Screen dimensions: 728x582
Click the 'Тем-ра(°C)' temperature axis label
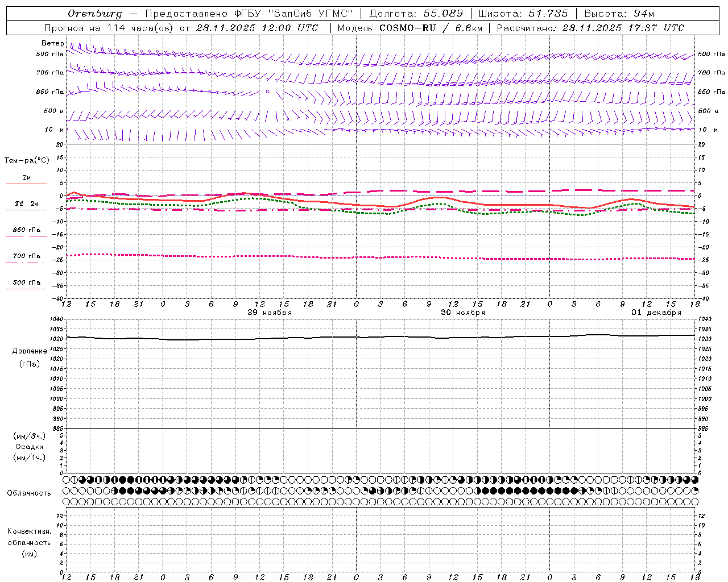(x=27, y=161)
